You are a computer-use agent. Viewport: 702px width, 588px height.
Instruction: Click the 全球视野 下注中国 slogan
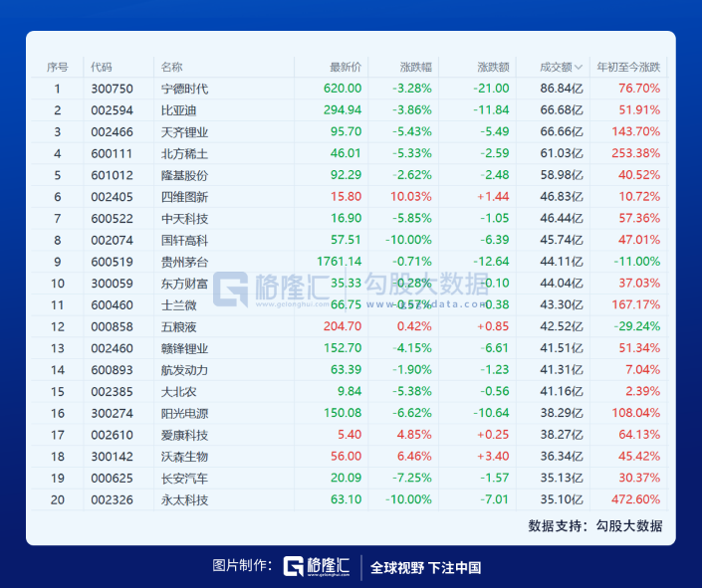coord(425,567)
